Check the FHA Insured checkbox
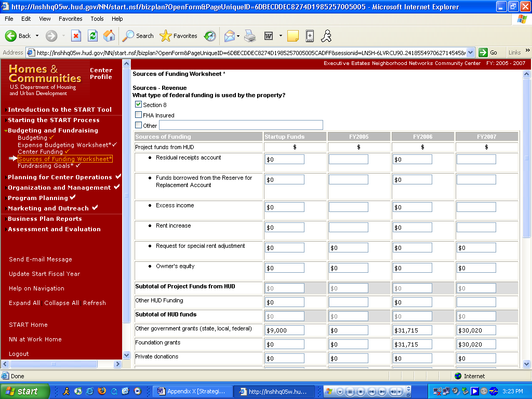The height and width of the screenshot is (399, 532). click(138, 115)
